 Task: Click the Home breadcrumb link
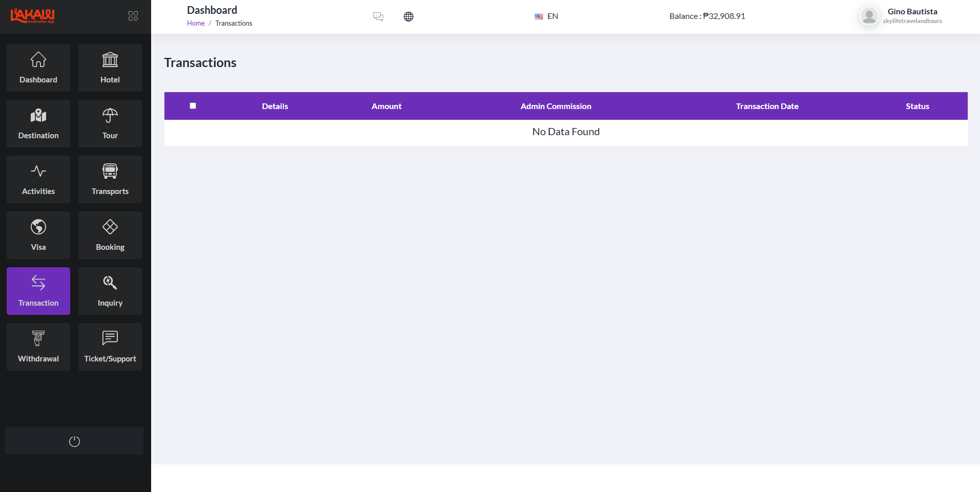click(196, 24)
